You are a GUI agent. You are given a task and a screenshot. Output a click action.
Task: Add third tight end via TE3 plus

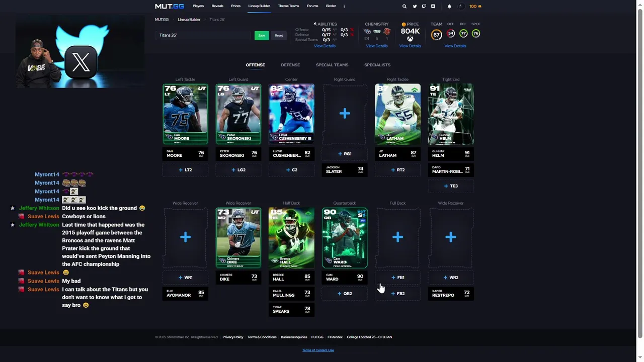click(x=451, y=186)
